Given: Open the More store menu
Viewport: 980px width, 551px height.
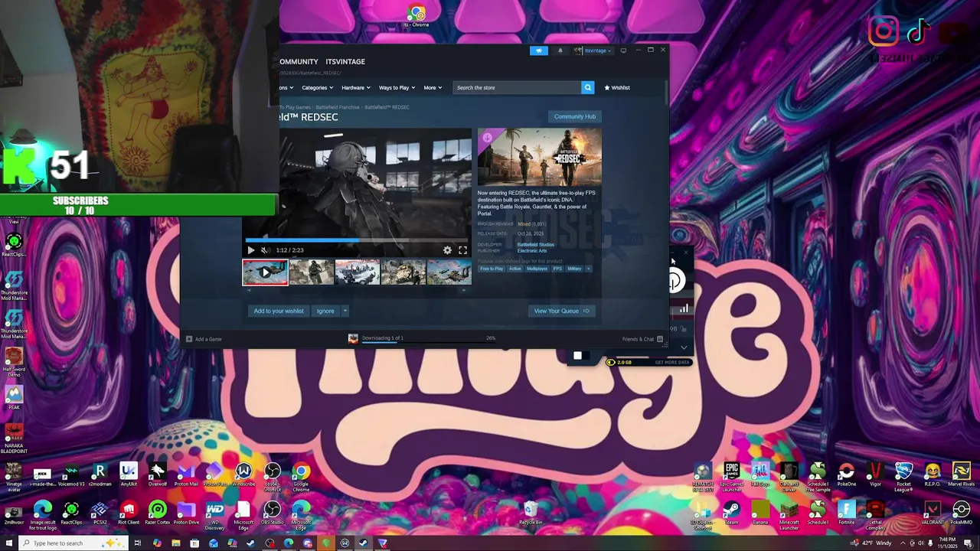Looking at the screenshot, I should coord(433,87).
